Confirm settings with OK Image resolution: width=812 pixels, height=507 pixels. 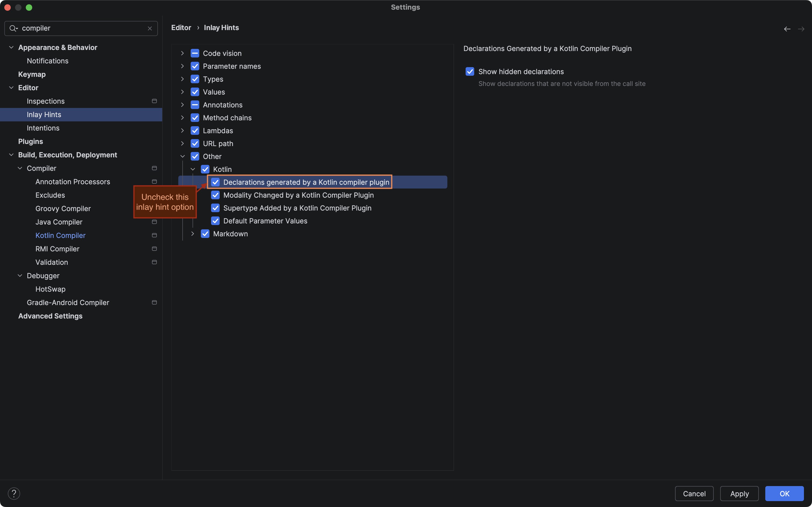784,494
